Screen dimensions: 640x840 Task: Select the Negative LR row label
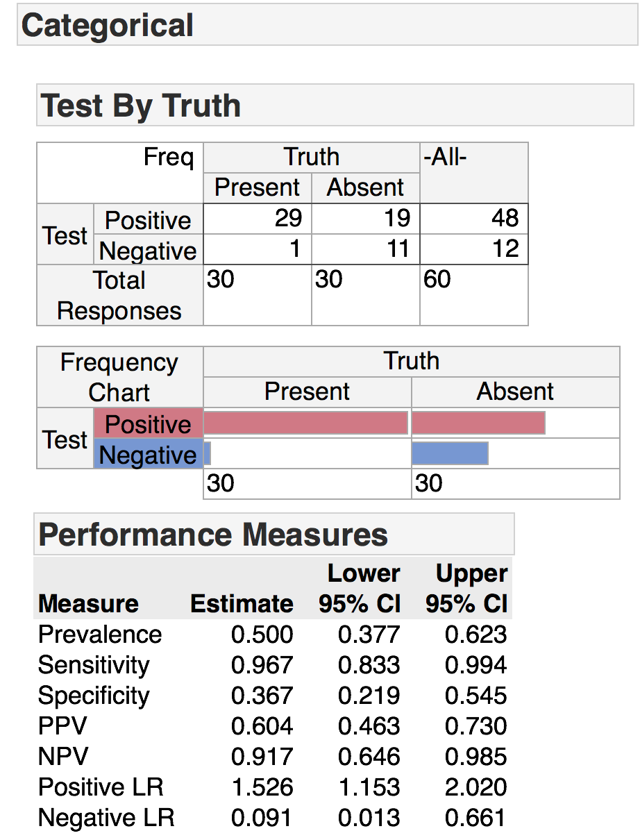106,818
